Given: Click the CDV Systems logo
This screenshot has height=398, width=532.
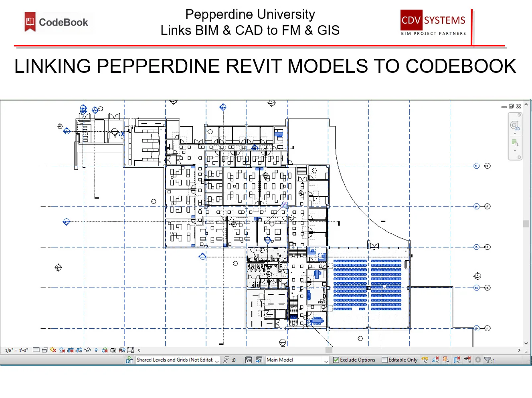Looking at the screenshot, I should (433, 23).
